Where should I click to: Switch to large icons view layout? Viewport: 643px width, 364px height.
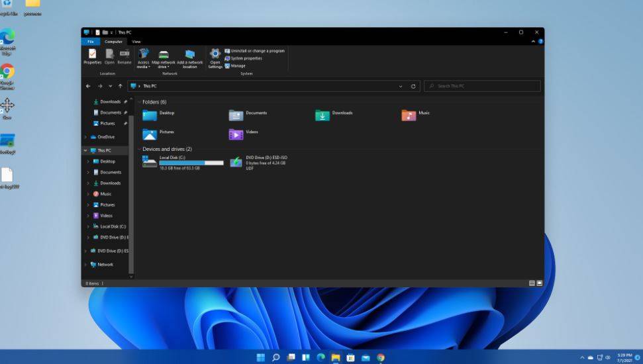(540, 283)
